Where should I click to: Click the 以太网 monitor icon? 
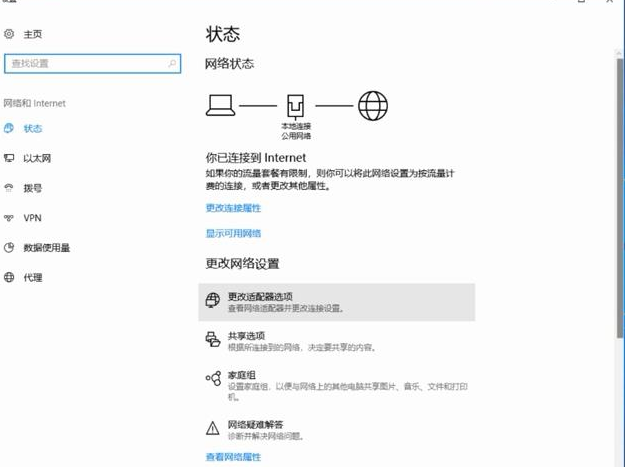[x=9, y=158]
